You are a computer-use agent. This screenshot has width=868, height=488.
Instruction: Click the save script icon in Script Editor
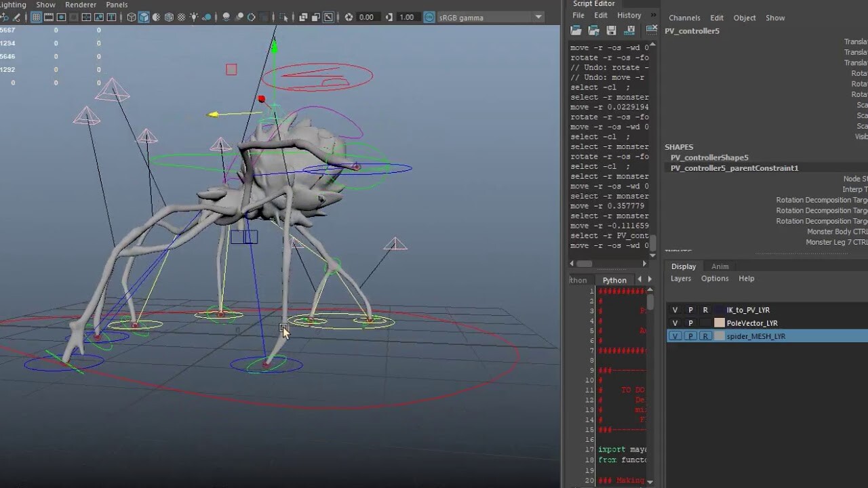click(x=610, y=30)
